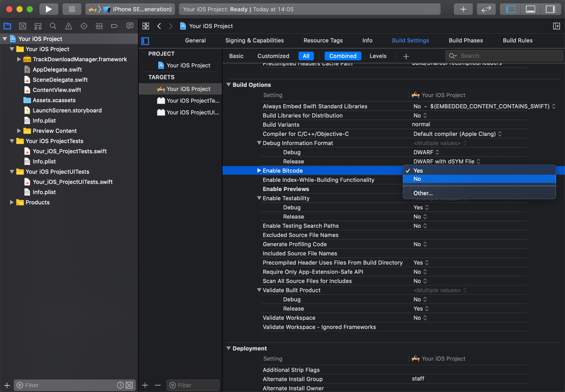Collapse the Build Options section
The image size is (565, 392).
tap(229, 85)
